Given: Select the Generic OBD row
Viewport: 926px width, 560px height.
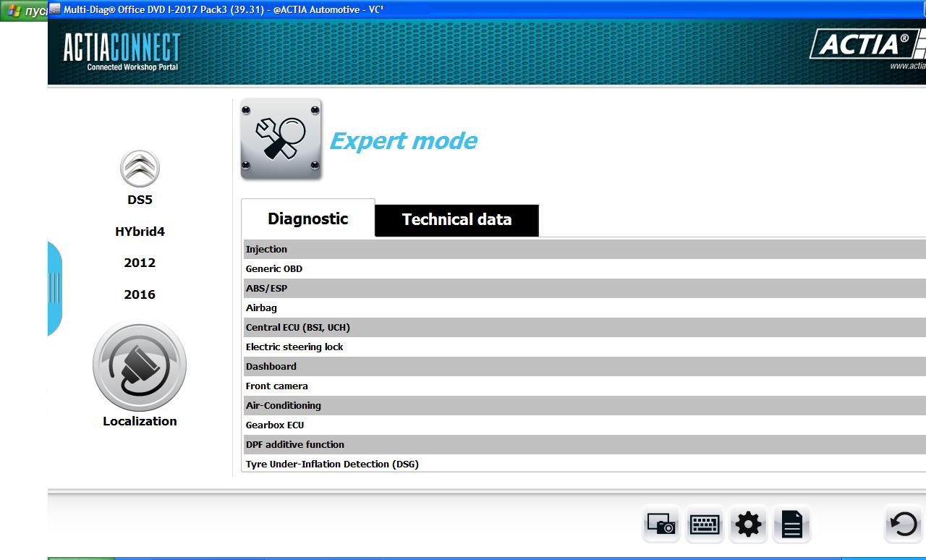Looking at the screenshot, I should click(585, 268).
